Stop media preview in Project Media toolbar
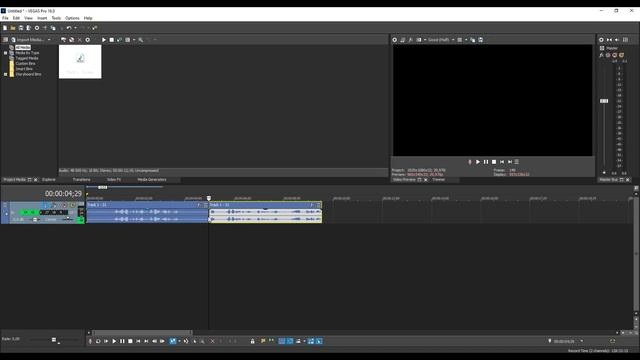The width and height of the screenshot is (640, 360). coord(111,40)
